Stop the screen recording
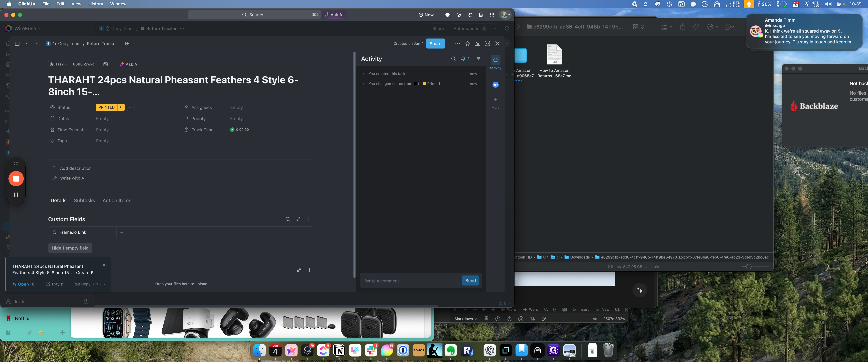Viewport: 868px width, 362px height. tap(16, 179)
